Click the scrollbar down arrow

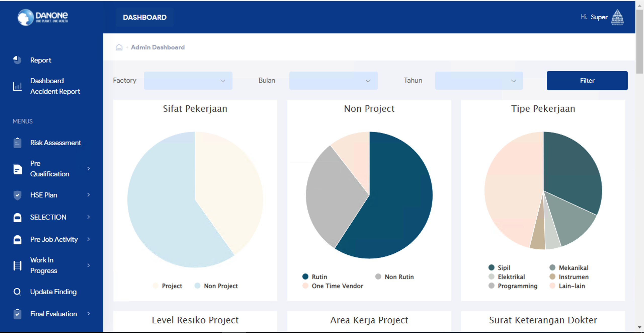(x=639, y=327)
